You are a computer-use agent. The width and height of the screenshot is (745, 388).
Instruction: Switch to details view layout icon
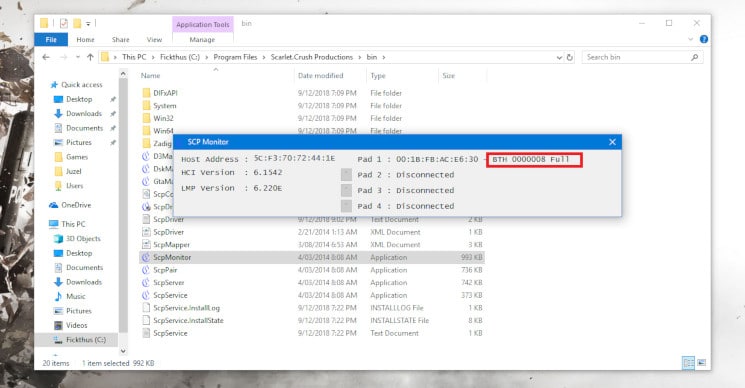coord(688,363)
